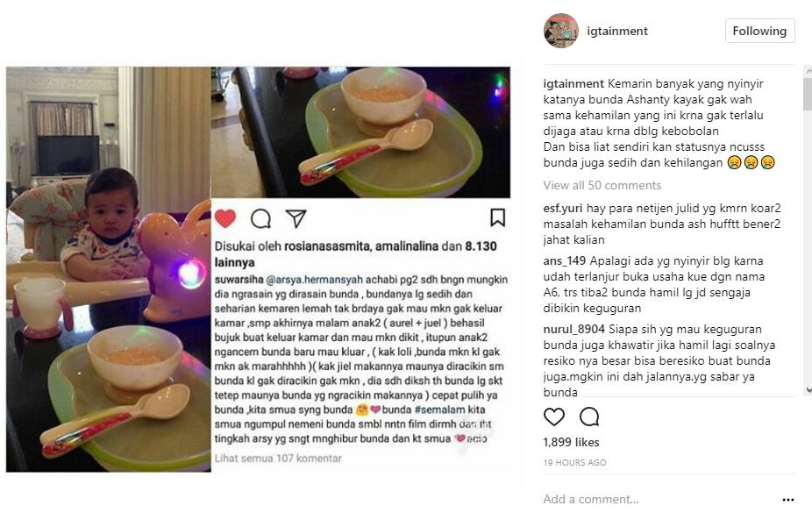Open igtainment username in header

617,31
